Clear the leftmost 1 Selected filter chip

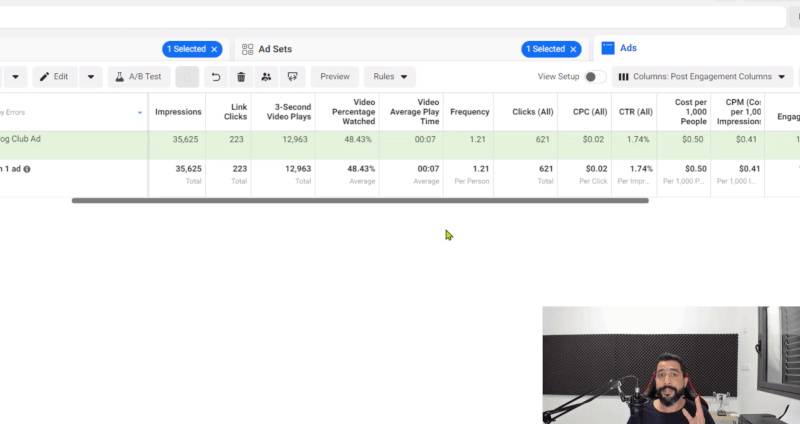(214, 49)
